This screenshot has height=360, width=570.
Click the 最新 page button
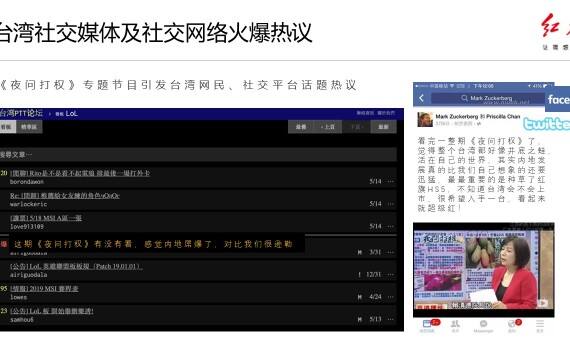coord(384,127)
